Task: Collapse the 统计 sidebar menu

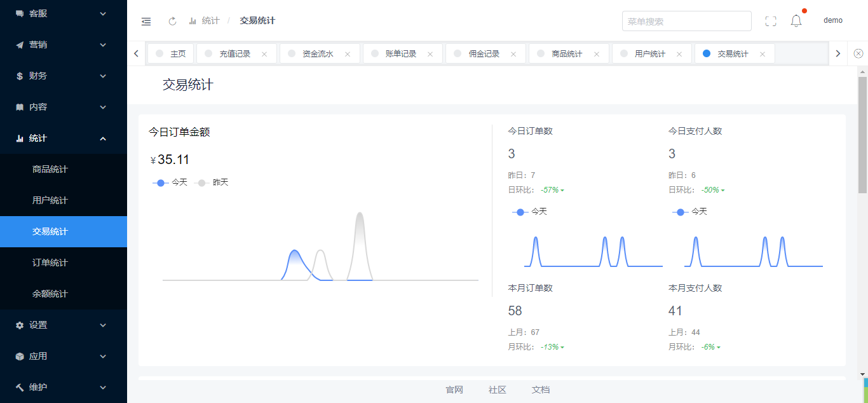Action: pos(64,138)
